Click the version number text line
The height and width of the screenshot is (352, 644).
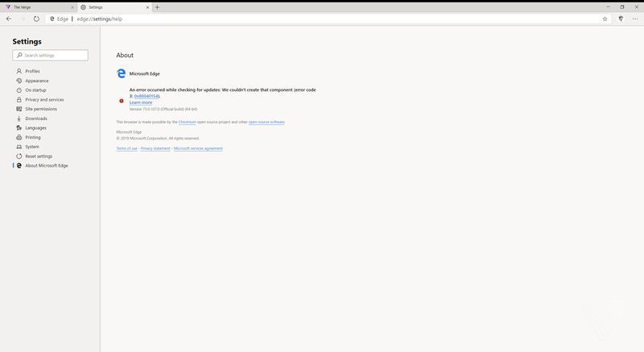point(163,110)
